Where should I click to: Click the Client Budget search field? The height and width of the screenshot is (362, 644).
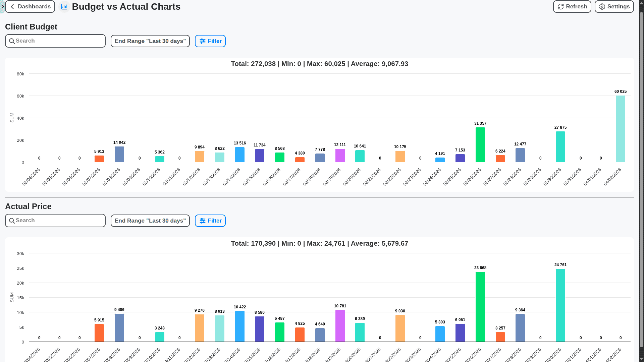point(55,41)
